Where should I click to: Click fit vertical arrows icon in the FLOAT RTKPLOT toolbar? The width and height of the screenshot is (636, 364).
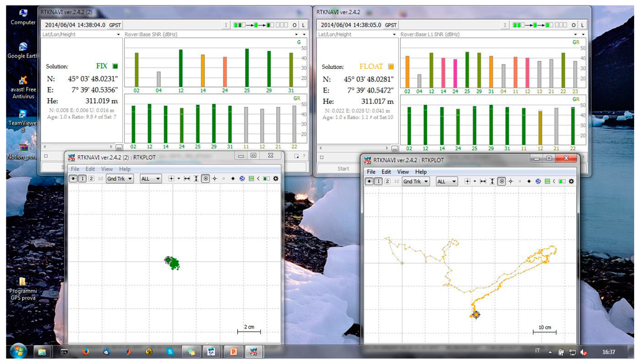click(x=492, y=181)
